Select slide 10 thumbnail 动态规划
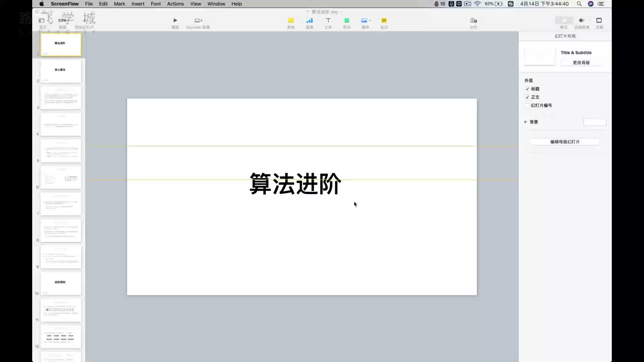This screenshot has height=362, width=644. pyautogui.click(x=61, y=284)
